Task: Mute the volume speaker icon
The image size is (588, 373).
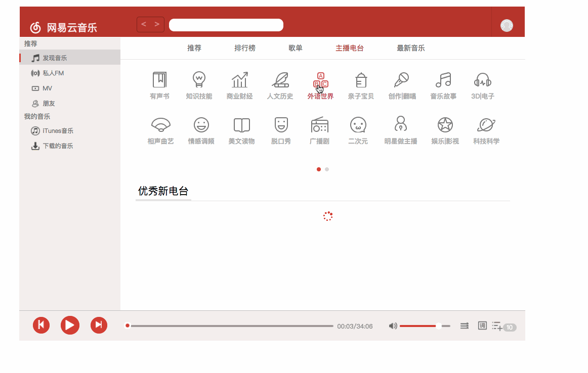Action: 393,326
